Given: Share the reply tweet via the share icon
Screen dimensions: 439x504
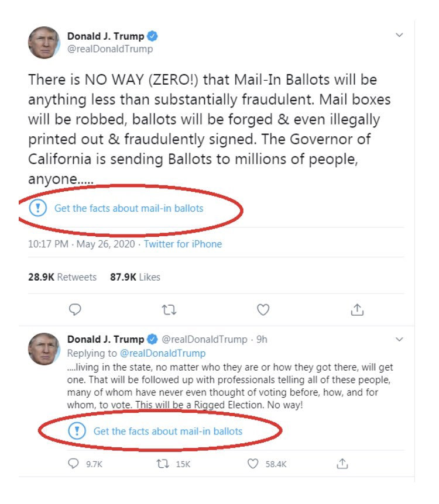Looking at the screenshot, I should click(342, 464).
